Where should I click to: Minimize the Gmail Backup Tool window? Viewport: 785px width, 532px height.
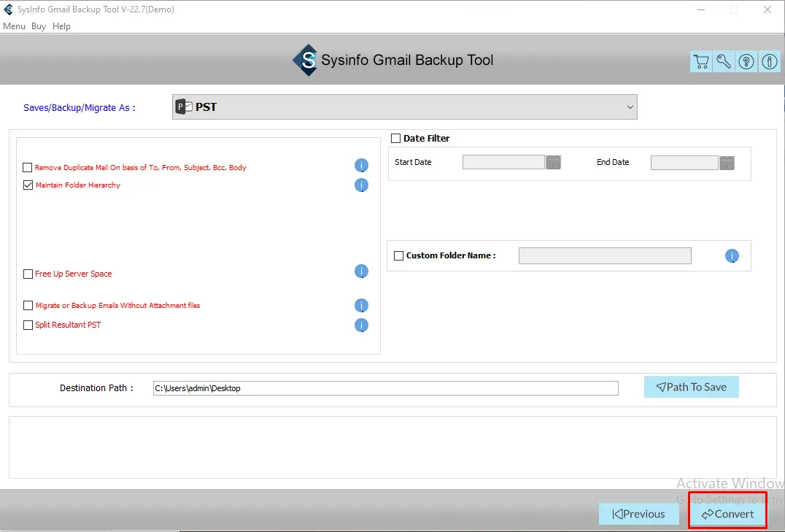pos(701,9)
